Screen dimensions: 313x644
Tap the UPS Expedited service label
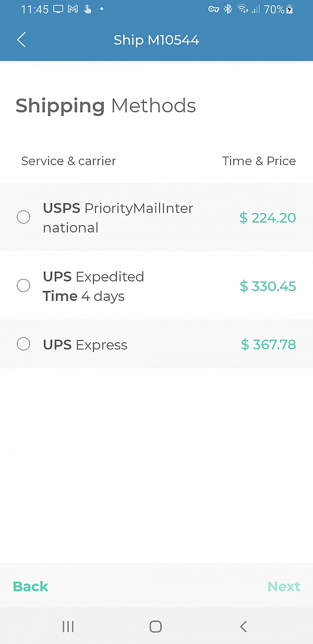coord(93,277)
